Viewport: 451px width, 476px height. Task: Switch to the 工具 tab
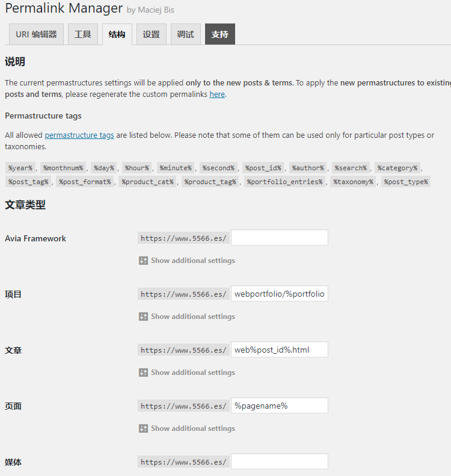click(83, 34)
